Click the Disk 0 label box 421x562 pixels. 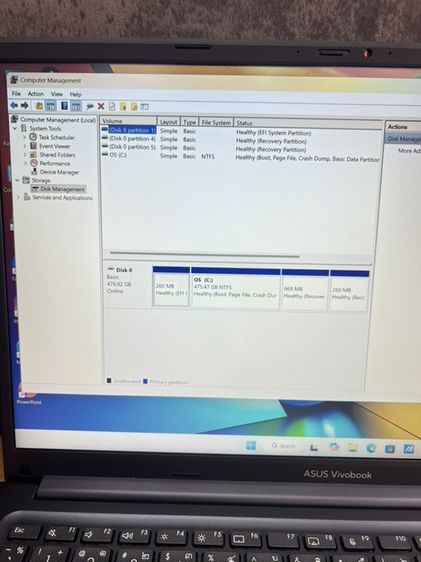[x=128, y=285]
